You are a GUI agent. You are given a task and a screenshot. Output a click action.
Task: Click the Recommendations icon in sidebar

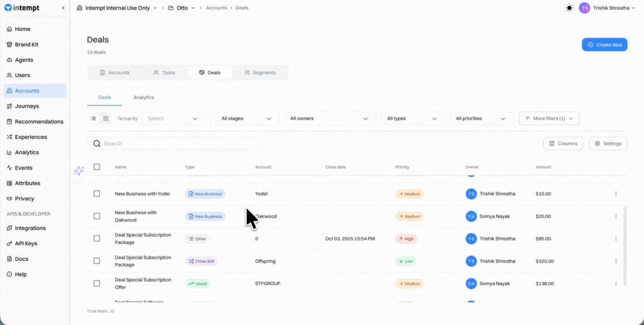[x=10, y=122]
